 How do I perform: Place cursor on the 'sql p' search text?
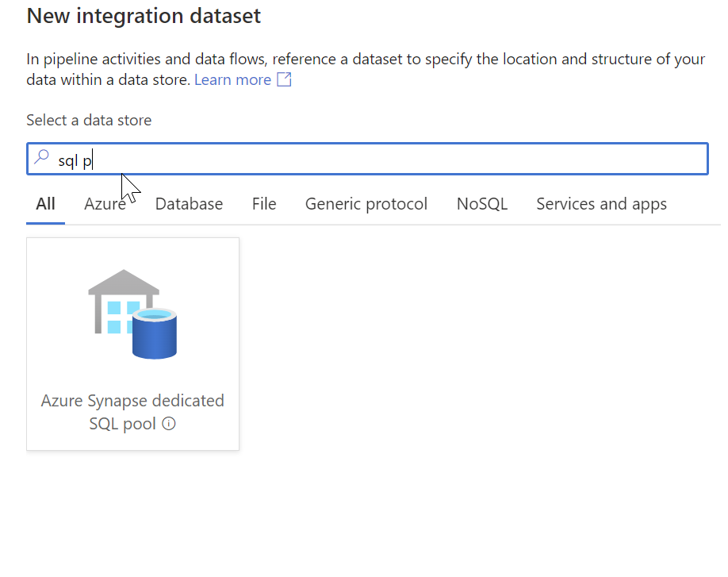click(x=75, y=161)
